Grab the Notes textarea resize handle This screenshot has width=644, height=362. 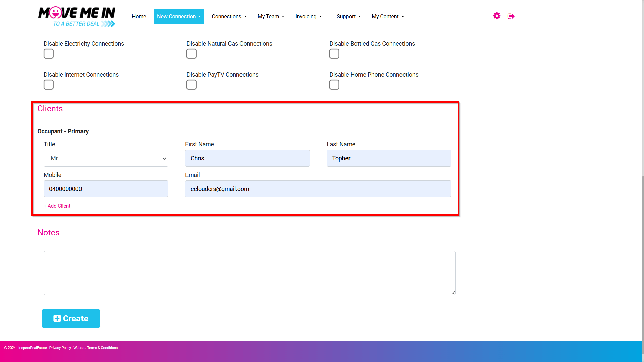click(453, 293)
